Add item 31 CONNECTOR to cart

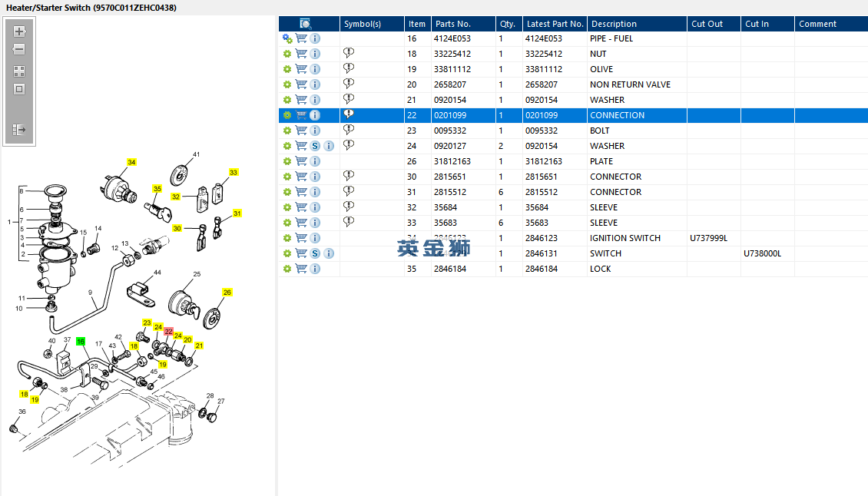(x=301, y=192)
